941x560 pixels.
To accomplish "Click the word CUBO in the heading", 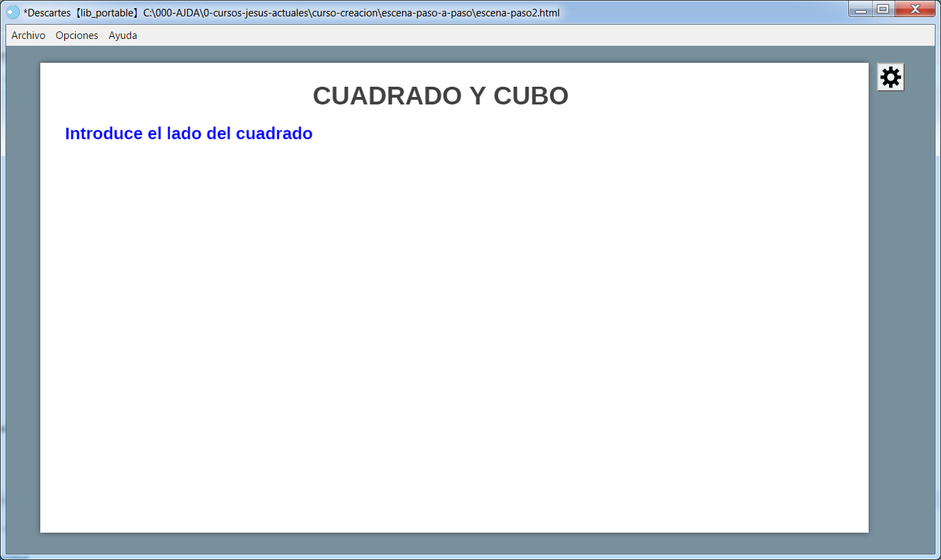I will 531,96.
